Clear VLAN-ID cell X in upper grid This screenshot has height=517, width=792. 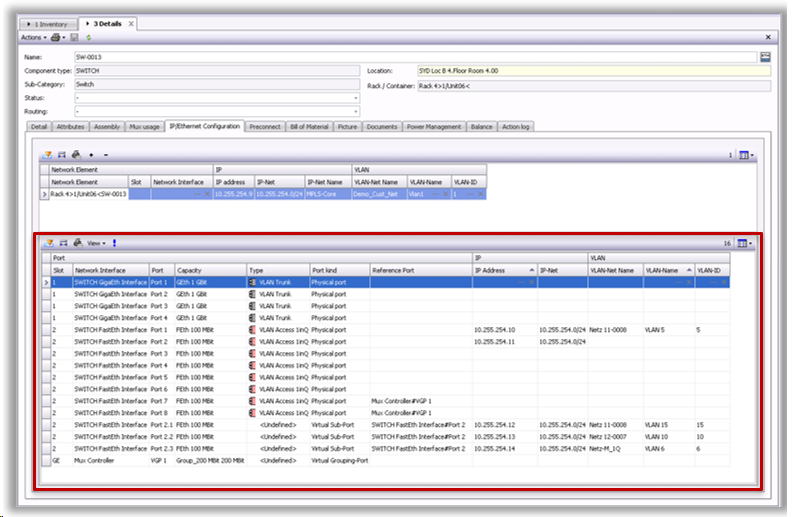pos(480,194)
